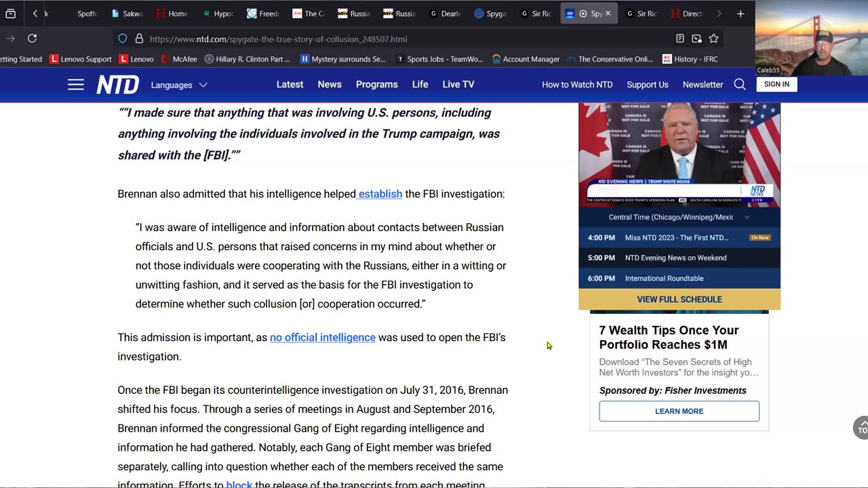Open the Lenovo bookmark
The image size is (868, 488).
[x=136, y=59]
